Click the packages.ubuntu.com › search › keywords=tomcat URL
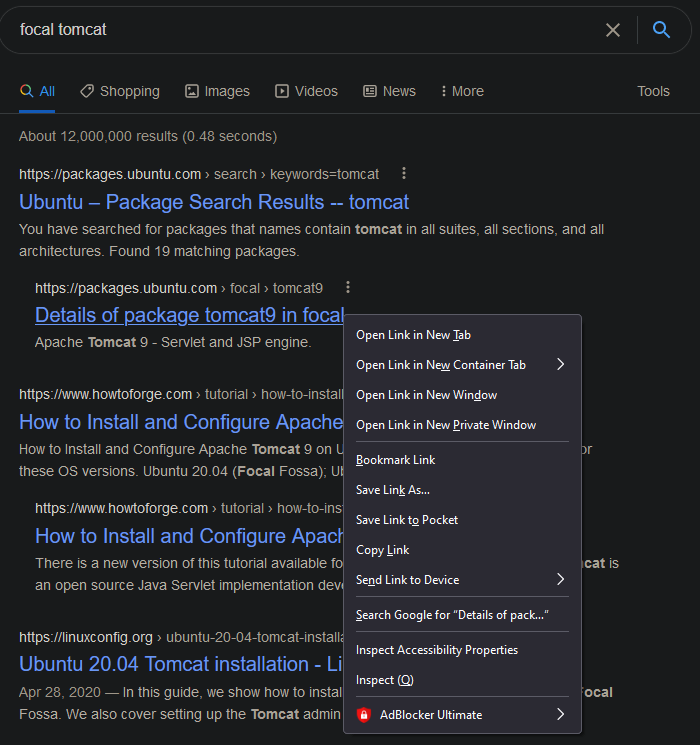The width and height of the screenshot is (700, 745). click(199, 174)
